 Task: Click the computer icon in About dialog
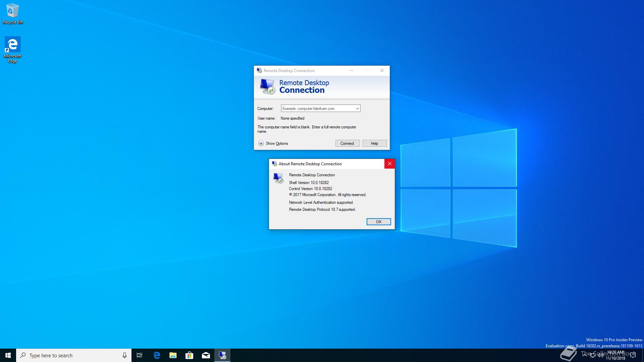(278, 178)
